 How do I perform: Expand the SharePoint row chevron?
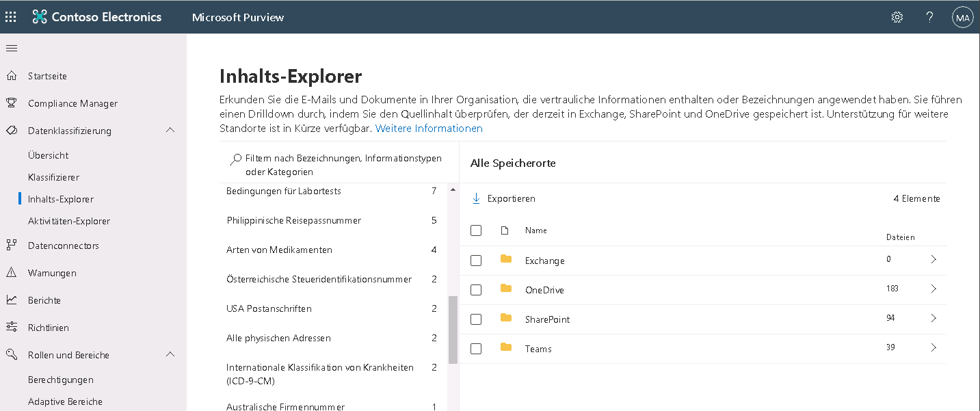934,319
